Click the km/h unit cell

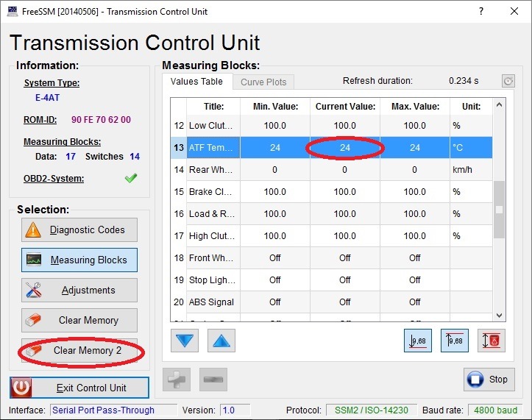tap(471, 170)
